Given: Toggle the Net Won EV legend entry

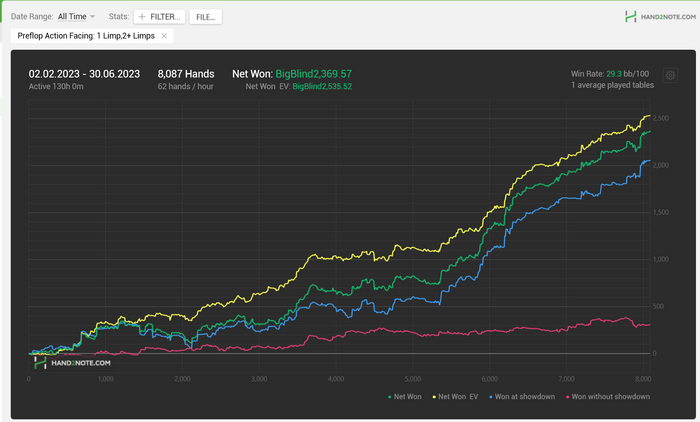Looking at the screenshot, I should coord(455,397).
